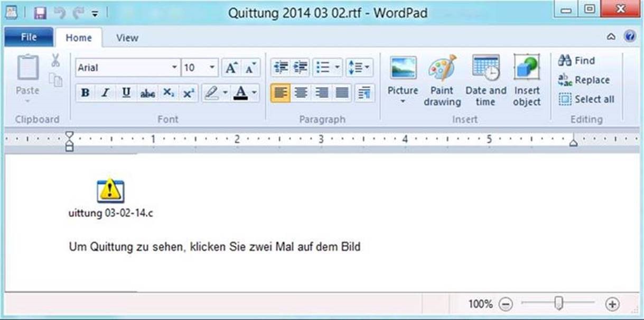Click the WordPad application icon in title bar
The height and width of the screenshot is (320, 644).
coord(12,12)
